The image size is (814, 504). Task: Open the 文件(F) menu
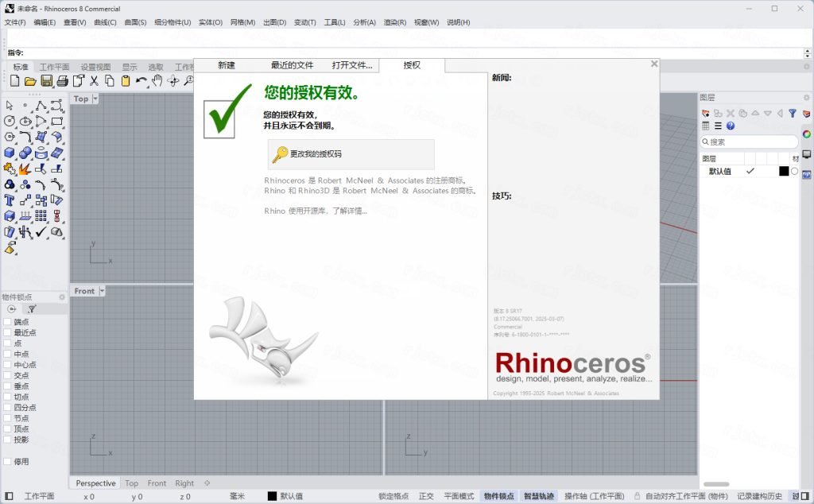pos(15,22)
